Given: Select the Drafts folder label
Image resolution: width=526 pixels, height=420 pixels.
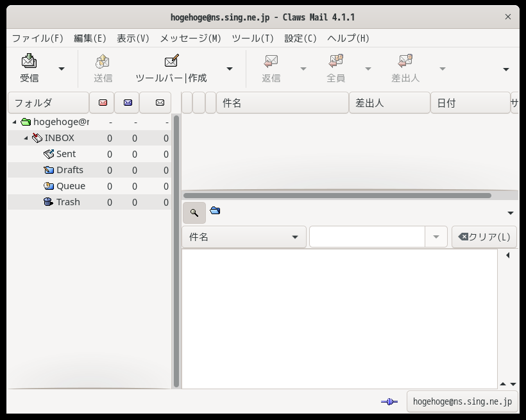Looking at the screenshot, I should pos(70,170).
